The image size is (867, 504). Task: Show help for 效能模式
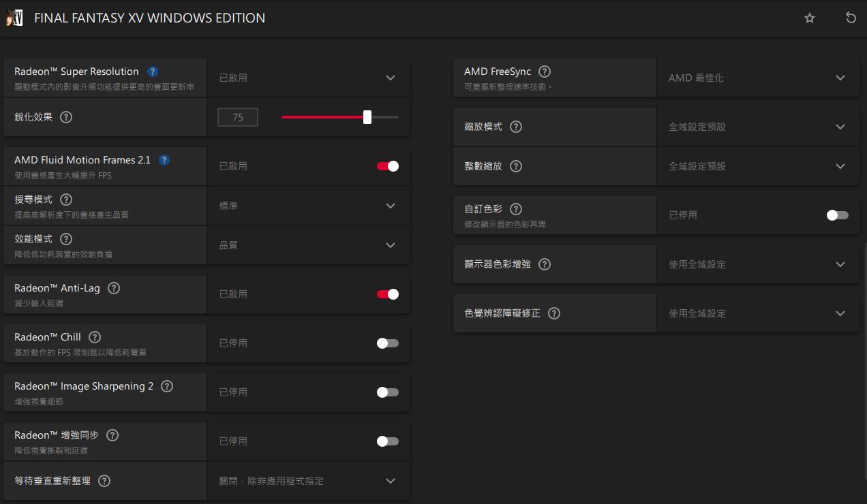[x=66, y=239]
